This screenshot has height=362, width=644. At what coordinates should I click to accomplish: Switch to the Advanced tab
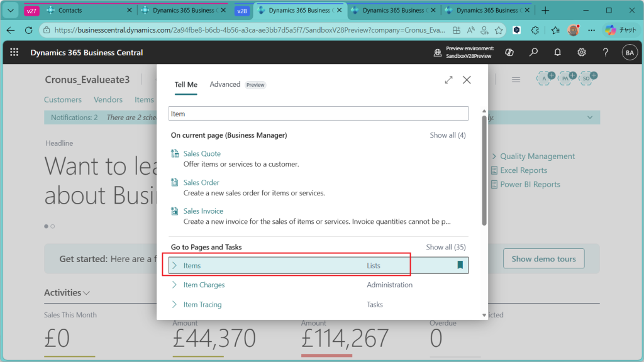225,84
